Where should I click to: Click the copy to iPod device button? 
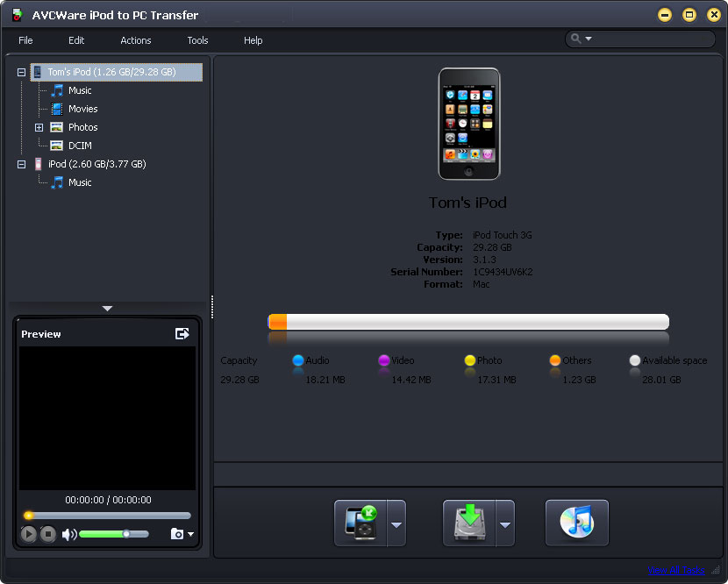(360, 523)
